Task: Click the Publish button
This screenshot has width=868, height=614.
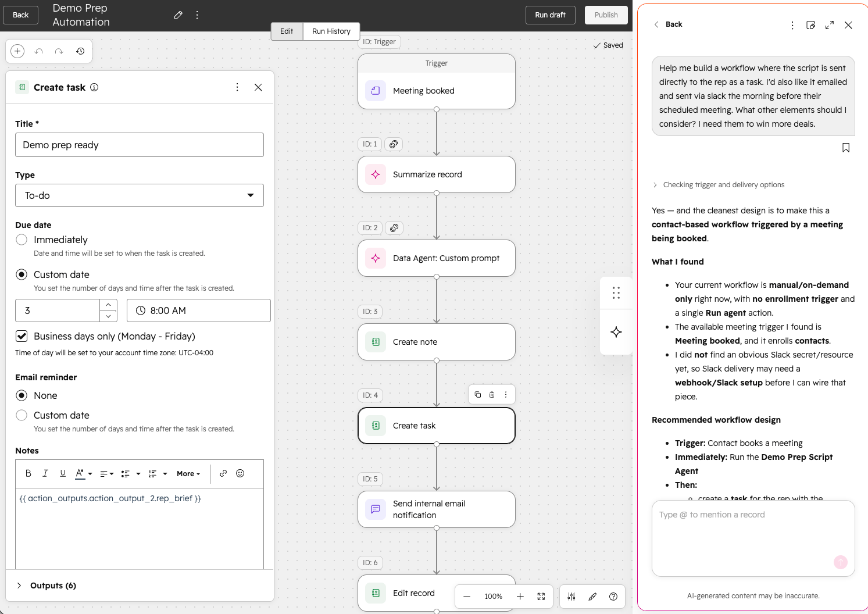Action: point(606,15)
